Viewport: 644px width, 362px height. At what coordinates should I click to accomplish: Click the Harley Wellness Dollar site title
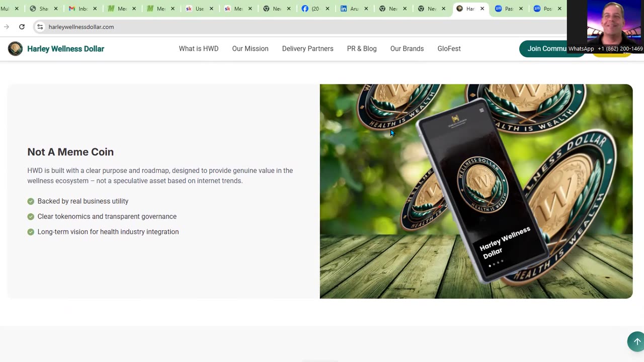(65, 49)
